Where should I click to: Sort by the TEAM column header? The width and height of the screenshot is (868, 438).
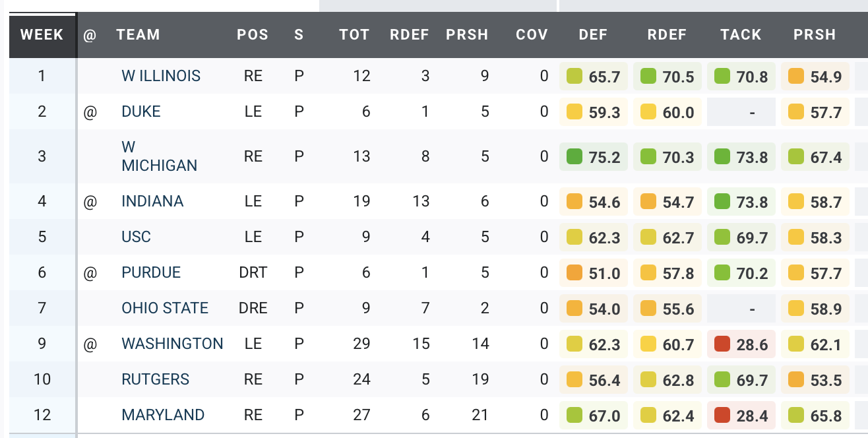pos(138,35)
